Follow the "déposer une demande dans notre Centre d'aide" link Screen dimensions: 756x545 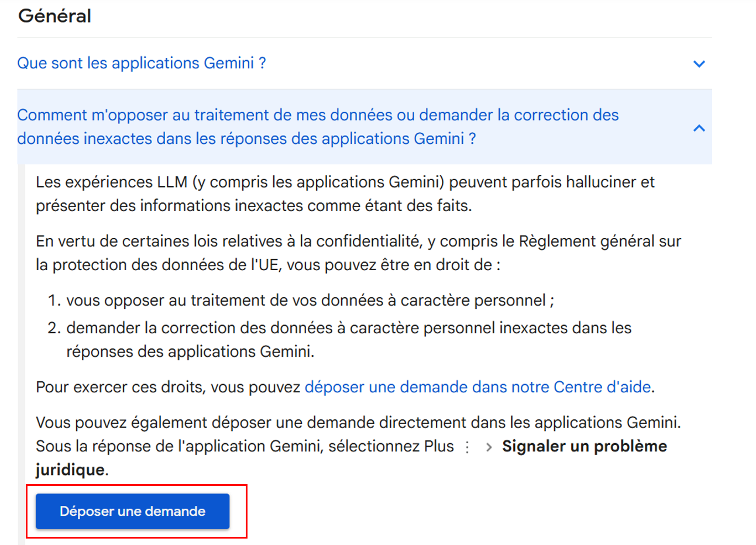point(477,387)
